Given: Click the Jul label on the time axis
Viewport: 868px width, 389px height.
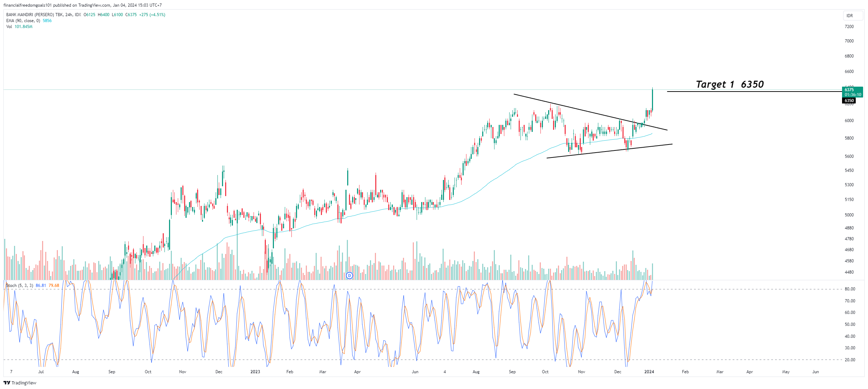Looking at the screenshot, I should (x=41, y=372).
